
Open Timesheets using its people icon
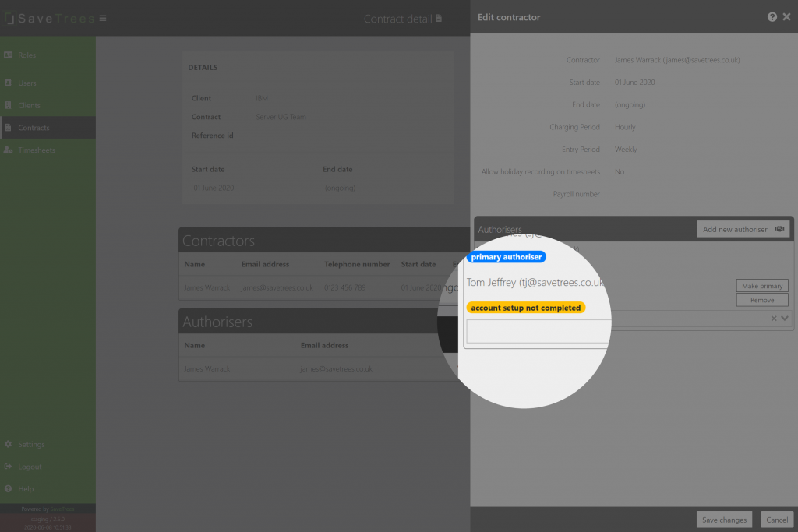coord(8,150)
